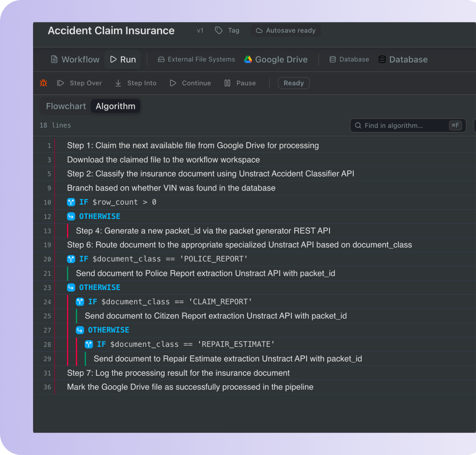Select the Algorithm view tab

click(115, 106)
